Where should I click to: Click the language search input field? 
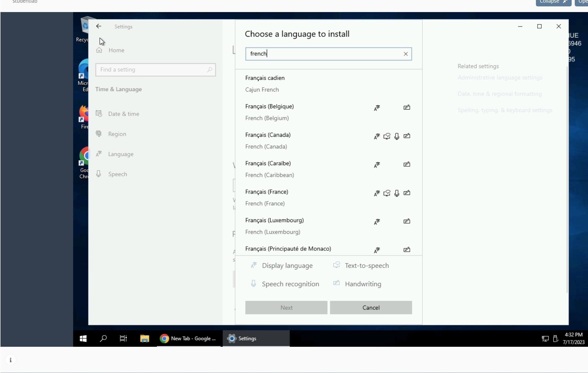(x=328, y=54)
